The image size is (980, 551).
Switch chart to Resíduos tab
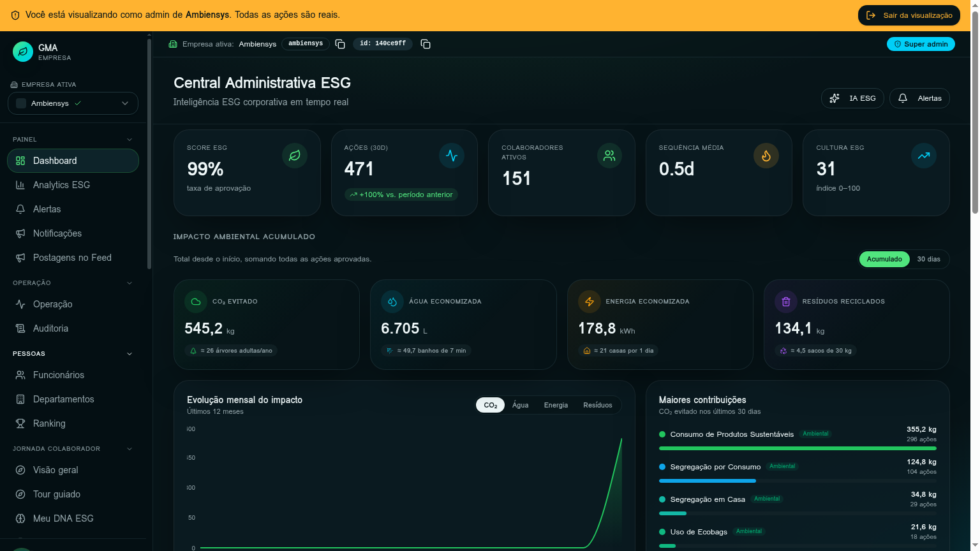click(598, 405)
